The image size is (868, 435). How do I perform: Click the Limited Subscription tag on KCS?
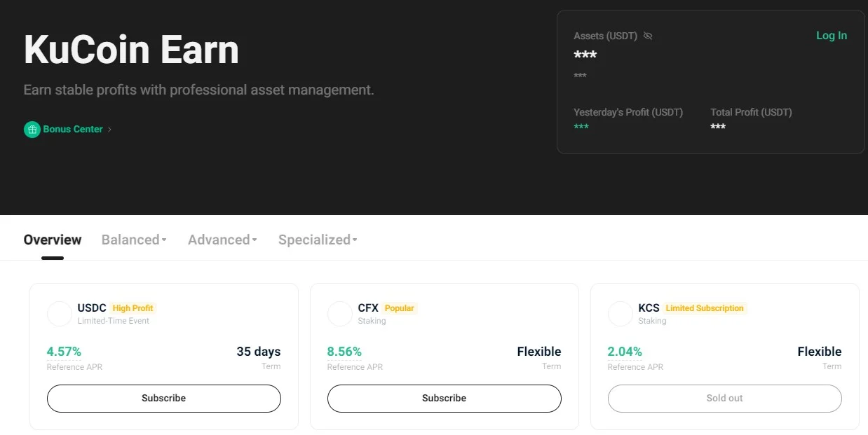[x=705, y=308]
